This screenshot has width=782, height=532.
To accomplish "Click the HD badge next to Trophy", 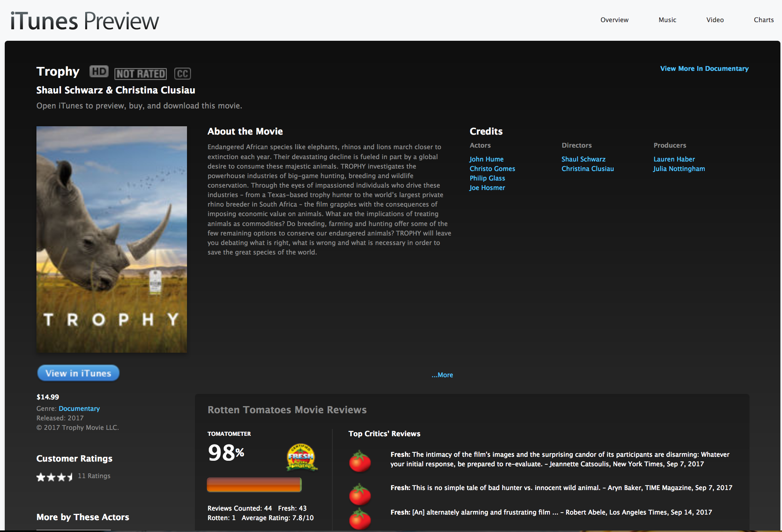I will pos(99,72).
